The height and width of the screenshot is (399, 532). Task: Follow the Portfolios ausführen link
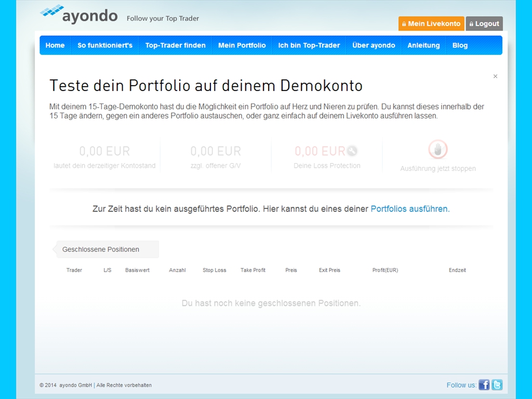[x=409, y=209]
